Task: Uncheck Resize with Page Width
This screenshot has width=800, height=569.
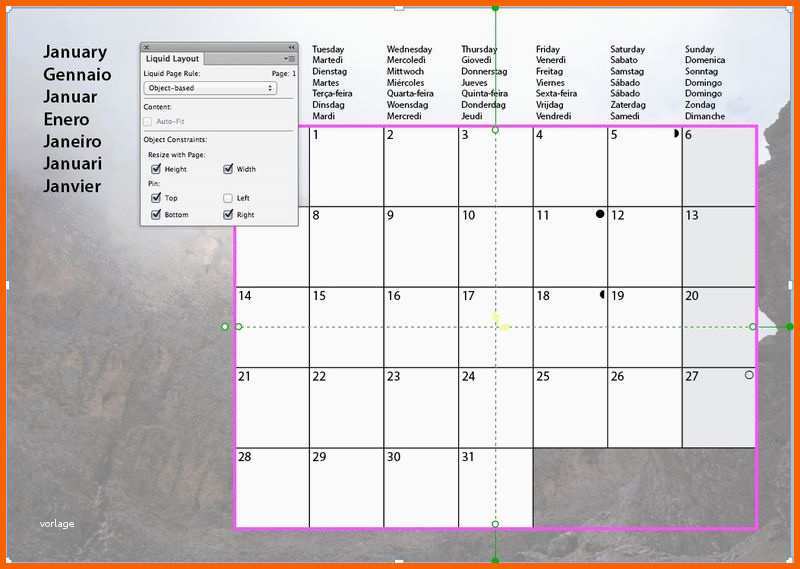Action: pyautogui.click(x=228, y=169)
